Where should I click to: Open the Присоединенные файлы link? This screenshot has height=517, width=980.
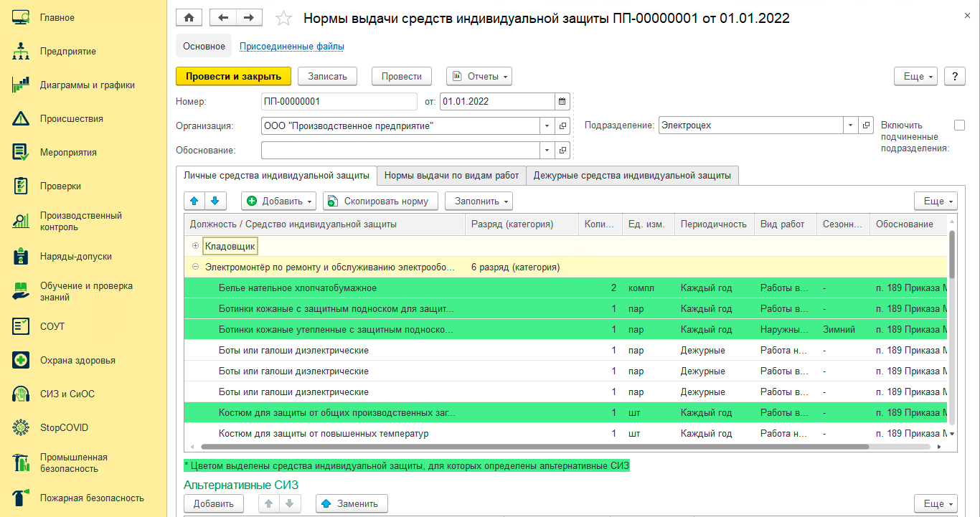click(x=292, y=47)
